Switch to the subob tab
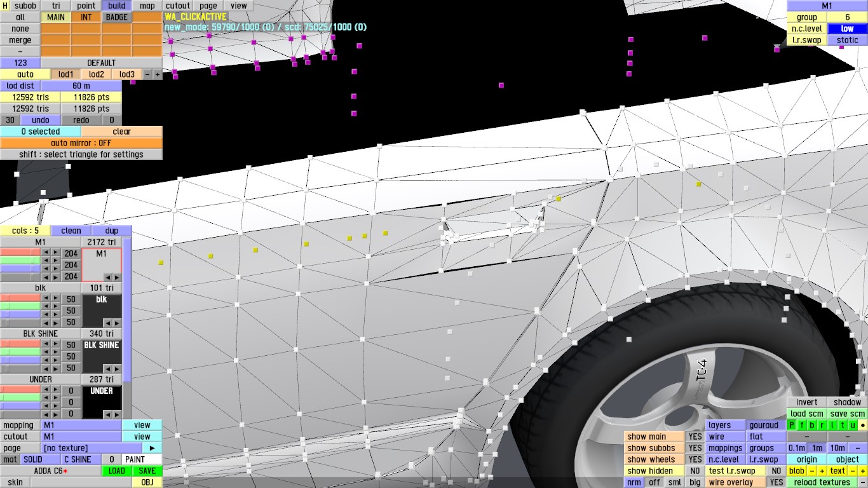 (x=25, y=6)
